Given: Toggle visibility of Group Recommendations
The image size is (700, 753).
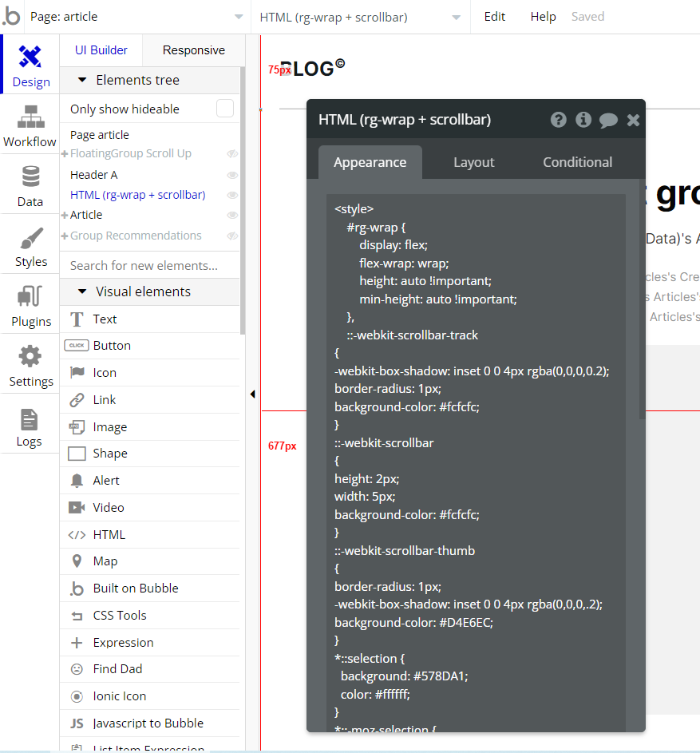Looking at the screenshot, I should 232,236.
